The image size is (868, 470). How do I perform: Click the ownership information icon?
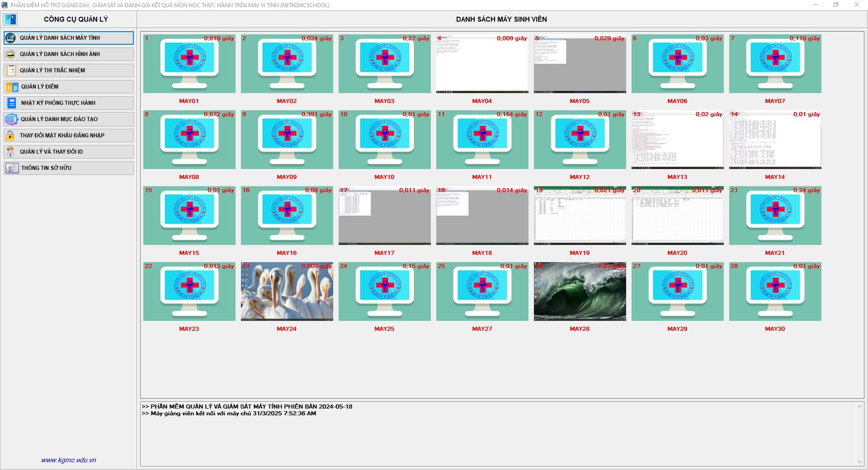click(11, 168)
